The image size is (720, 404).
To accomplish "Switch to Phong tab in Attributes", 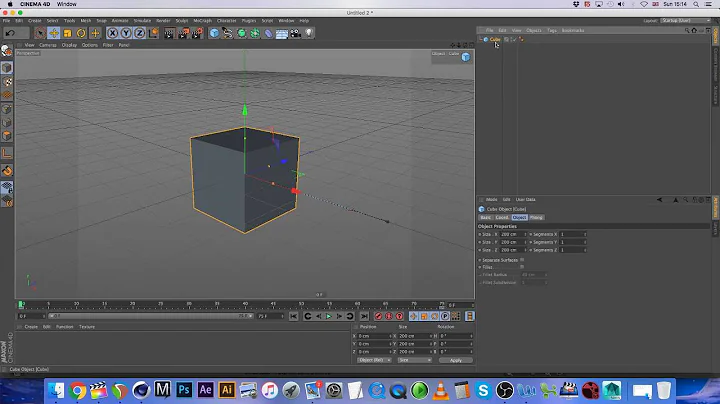I will 536,218.
